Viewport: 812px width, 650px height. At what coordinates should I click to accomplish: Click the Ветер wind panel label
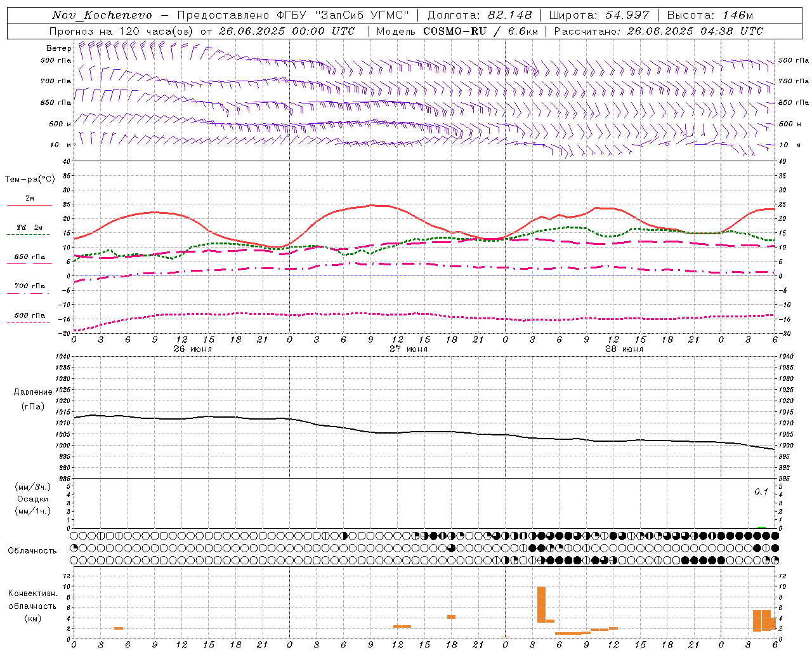[58, 48]
